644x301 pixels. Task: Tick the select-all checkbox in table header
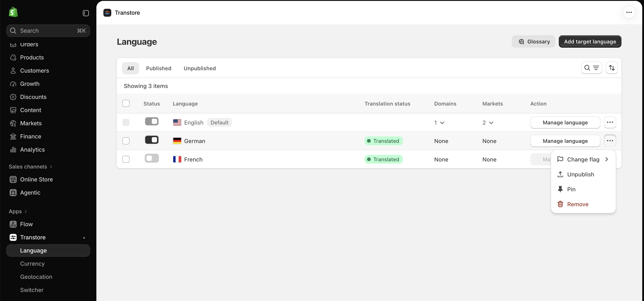pos(126,103)
